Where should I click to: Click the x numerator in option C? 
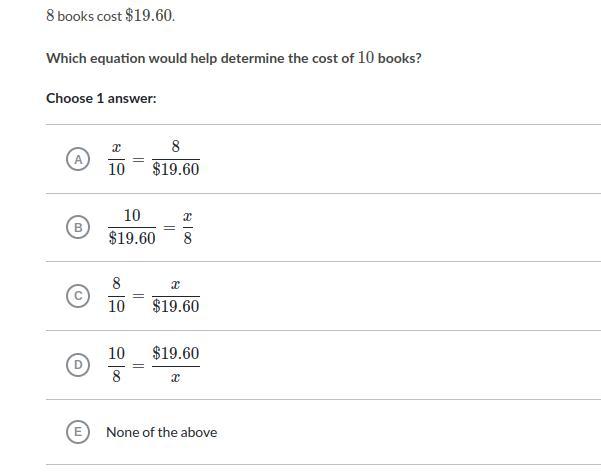[176, 284]
